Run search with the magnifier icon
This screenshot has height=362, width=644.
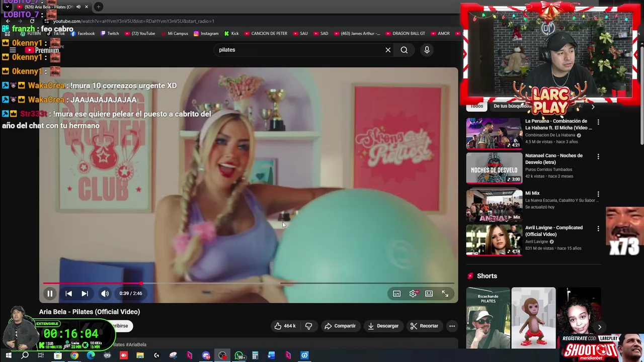click(x=404, y=50)
